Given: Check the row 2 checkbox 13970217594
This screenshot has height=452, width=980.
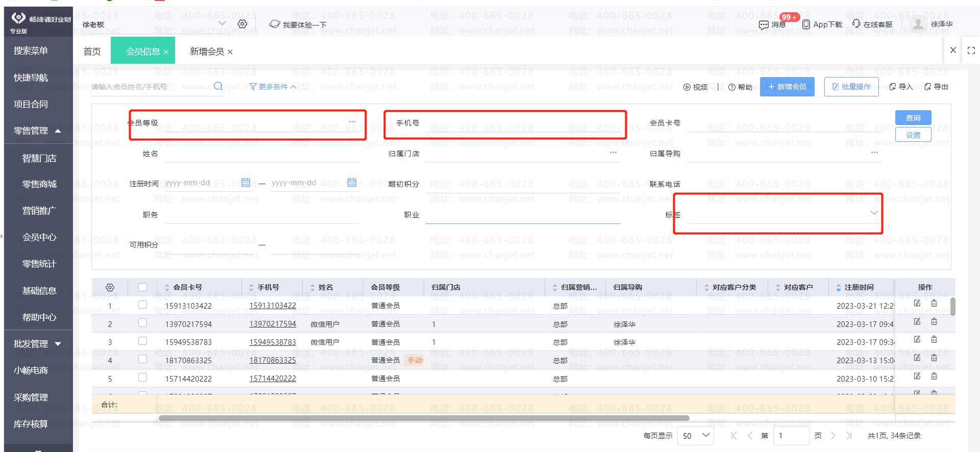Looking at the screenshot, I should pos(142,323).
